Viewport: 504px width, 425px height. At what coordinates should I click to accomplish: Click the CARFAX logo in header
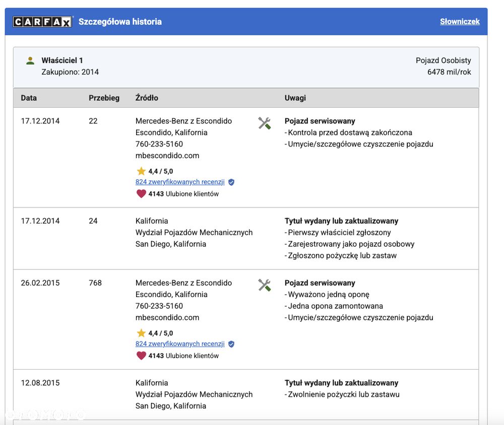[43, 22]
